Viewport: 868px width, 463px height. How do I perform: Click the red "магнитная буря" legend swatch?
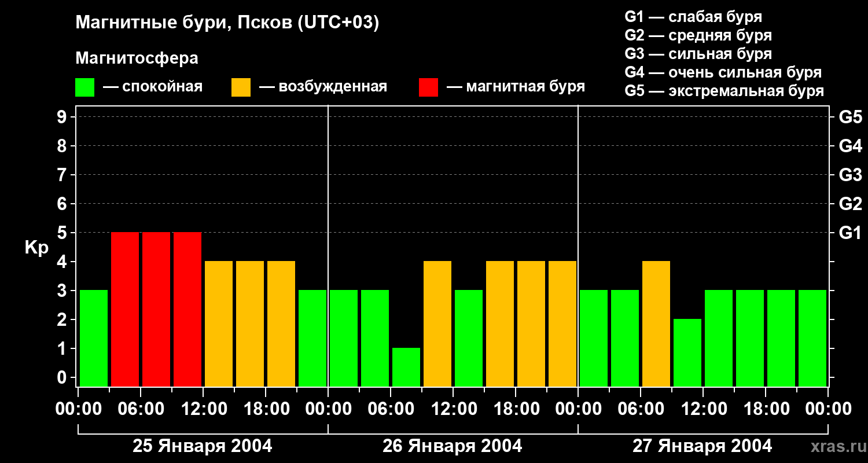pyautogui.click(x=428, y=87)
